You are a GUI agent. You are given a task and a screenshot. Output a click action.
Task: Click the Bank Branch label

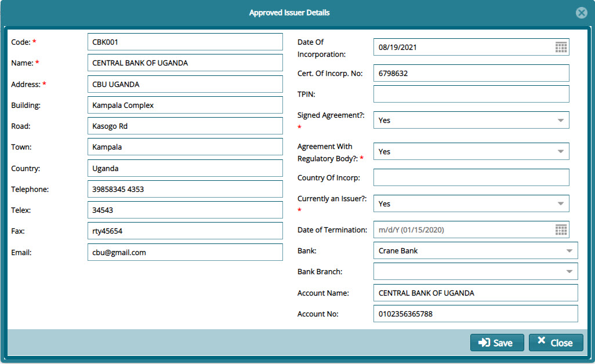pyautogui.click(x=320, y=271)
